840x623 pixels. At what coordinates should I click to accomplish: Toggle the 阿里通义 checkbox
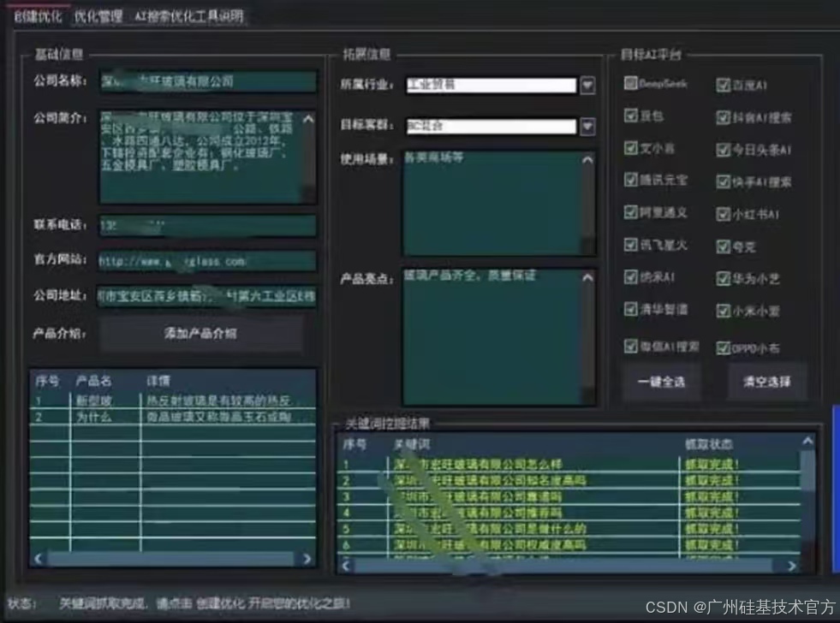(x=630, y=212)
